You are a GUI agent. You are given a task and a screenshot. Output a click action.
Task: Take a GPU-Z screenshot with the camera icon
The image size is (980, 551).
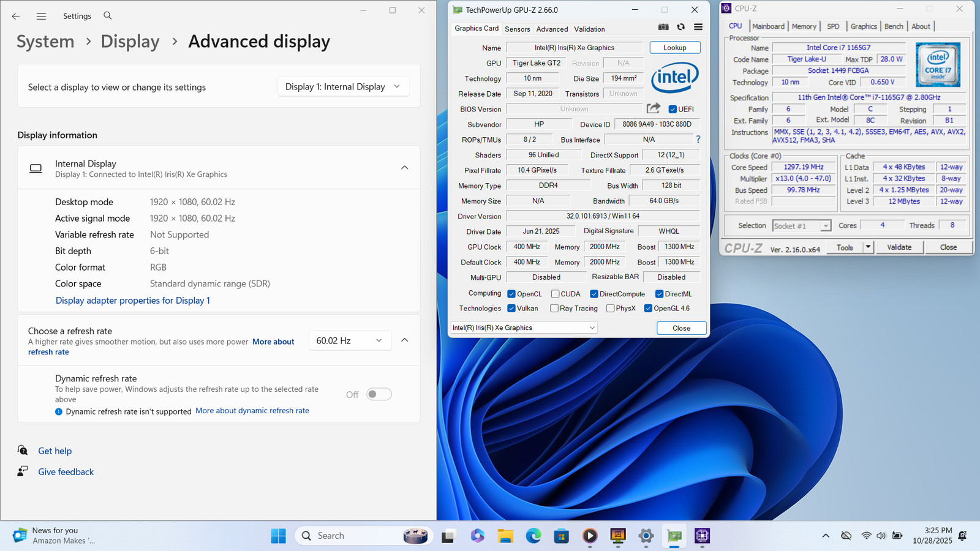click(x=663, y=27)
